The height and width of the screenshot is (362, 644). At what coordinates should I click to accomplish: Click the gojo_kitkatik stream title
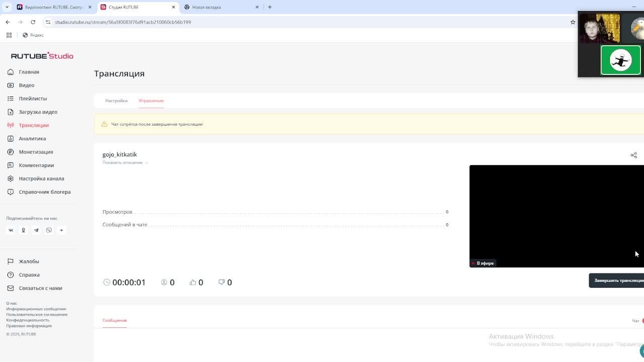[120, 154]
